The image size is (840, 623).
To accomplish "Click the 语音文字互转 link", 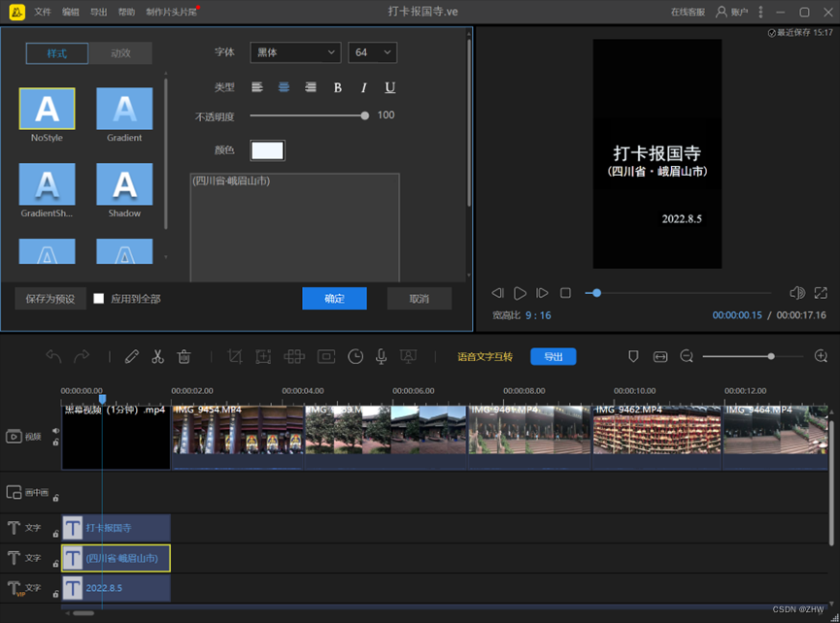I will click(485, 357).
